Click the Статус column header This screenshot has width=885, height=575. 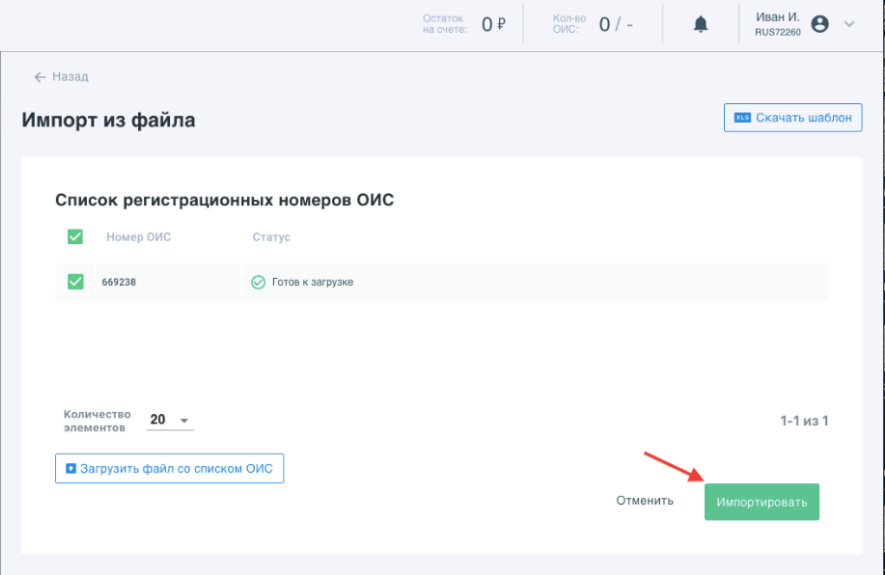coord(271,237)
